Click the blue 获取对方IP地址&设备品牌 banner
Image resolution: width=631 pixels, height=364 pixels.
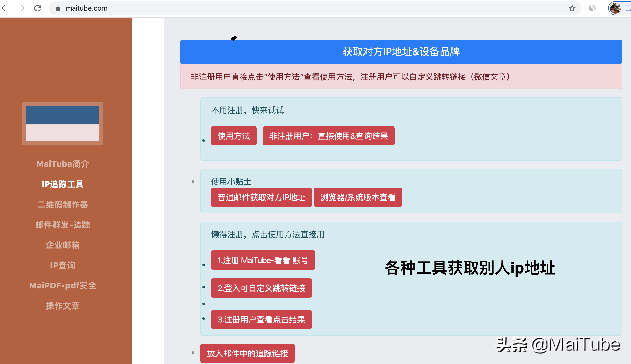point(401,52)
